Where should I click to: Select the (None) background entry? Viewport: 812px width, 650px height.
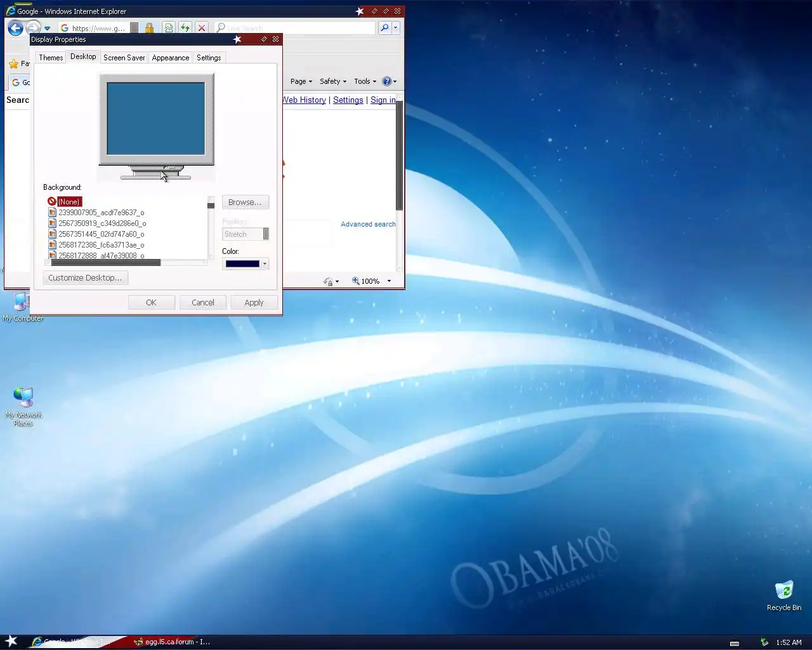coord(69,202)
